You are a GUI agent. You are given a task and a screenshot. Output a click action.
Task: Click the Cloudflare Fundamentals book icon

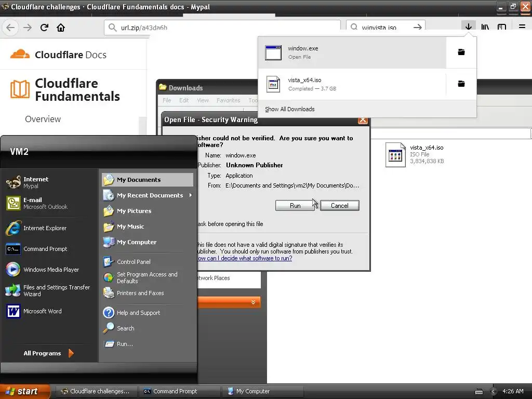pos(20,89)
